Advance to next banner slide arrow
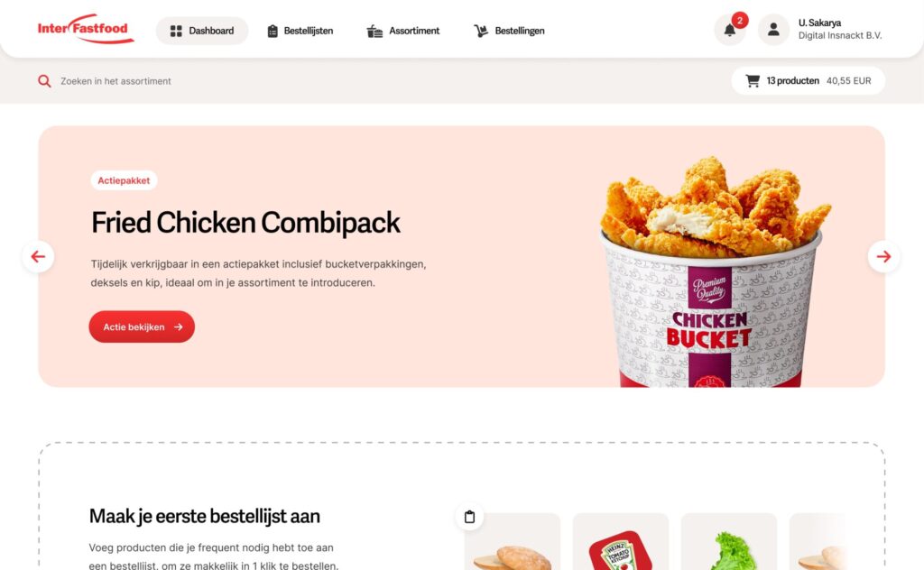This screenshot has height=570, width=924. (x=883, y=257)
